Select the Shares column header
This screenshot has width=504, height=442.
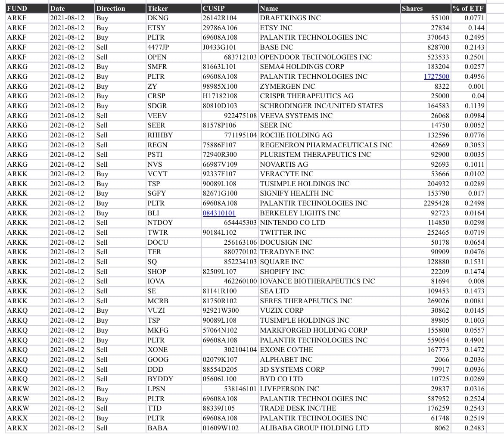tap(426, 8)
